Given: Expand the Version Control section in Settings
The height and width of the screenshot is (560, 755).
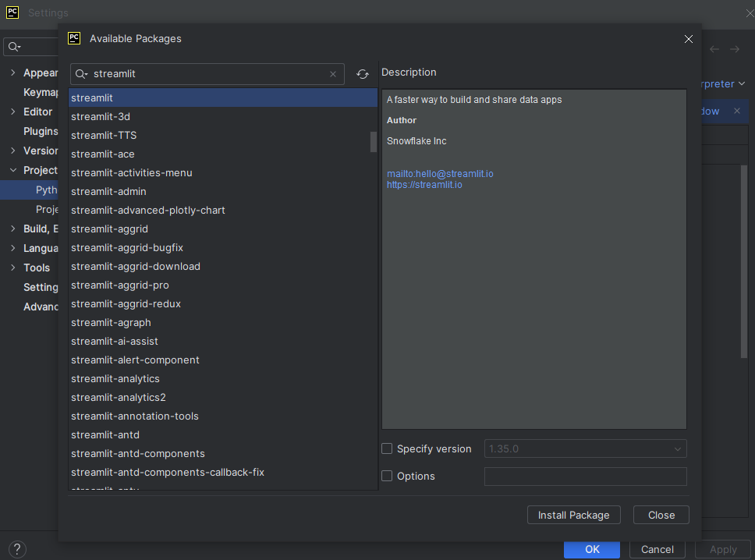Looking at the screenshot, I should [x=13, y=151].
